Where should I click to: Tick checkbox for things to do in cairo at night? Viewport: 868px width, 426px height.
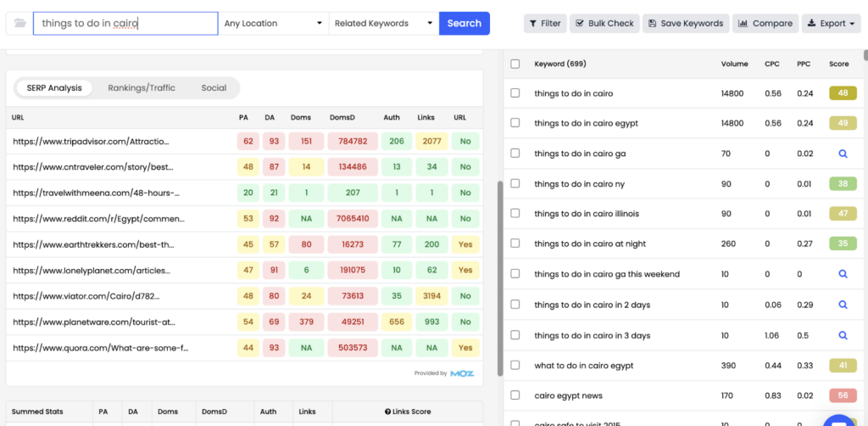click(x=515, y=244)
